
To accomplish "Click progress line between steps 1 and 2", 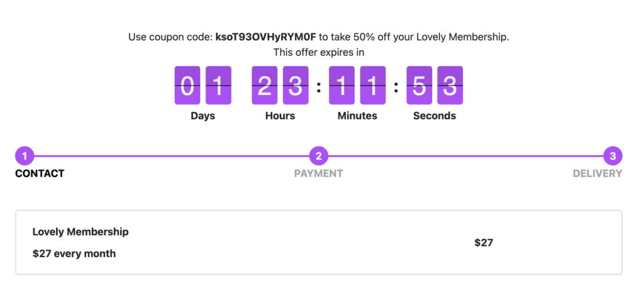I will point(171,156).
